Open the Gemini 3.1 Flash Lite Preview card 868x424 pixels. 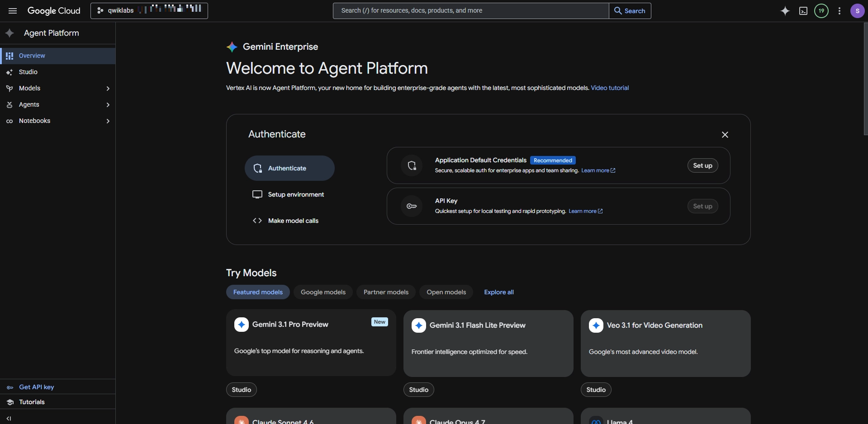tap(489, 344)
